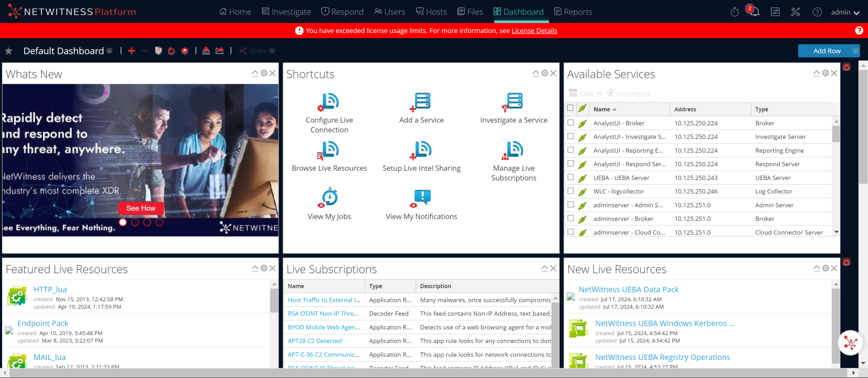Open the View My Notifications shortcut
868x378 pixels.
tap(422, 205)
